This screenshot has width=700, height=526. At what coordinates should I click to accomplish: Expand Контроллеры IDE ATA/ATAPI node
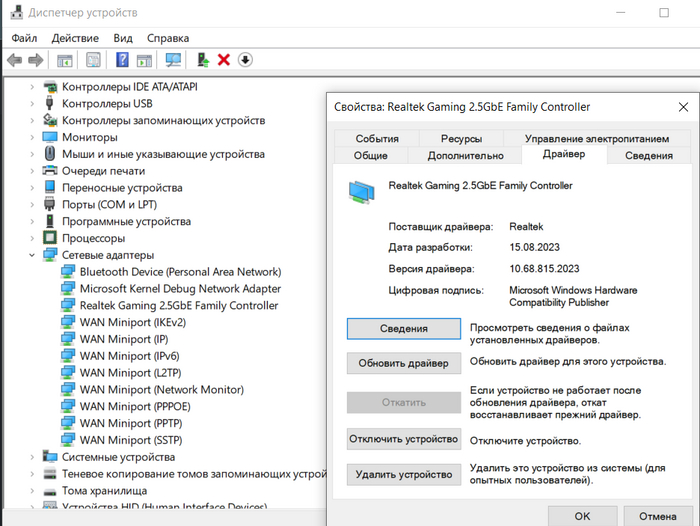pyautogui.click(x=32, y=87)
